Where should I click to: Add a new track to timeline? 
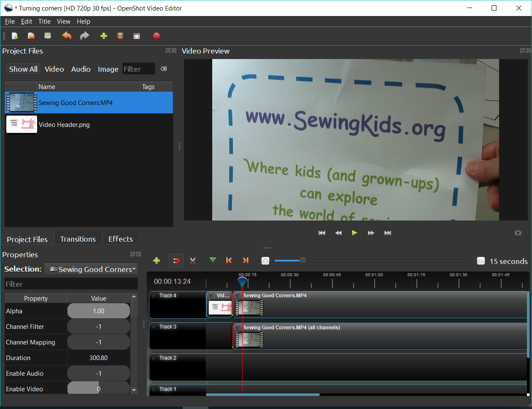click(157, 261)
